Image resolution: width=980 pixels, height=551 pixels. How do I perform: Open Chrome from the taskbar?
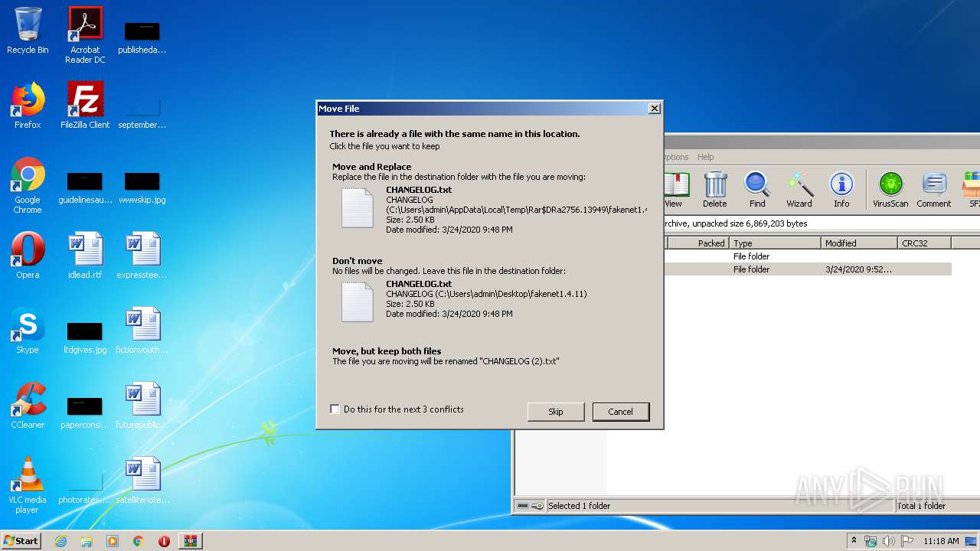[139, 541]
